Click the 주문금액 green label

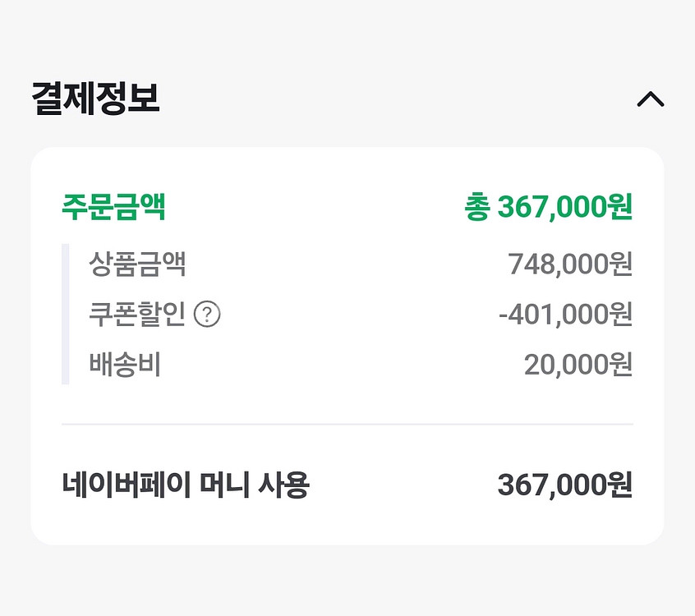tap(113, 207)
